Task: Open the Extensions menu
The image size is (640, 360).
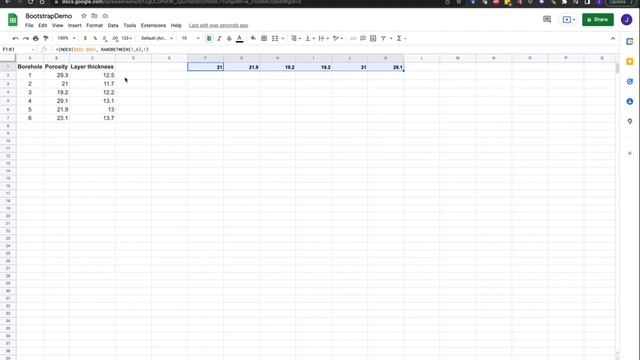Action: [x=153, y=25]
